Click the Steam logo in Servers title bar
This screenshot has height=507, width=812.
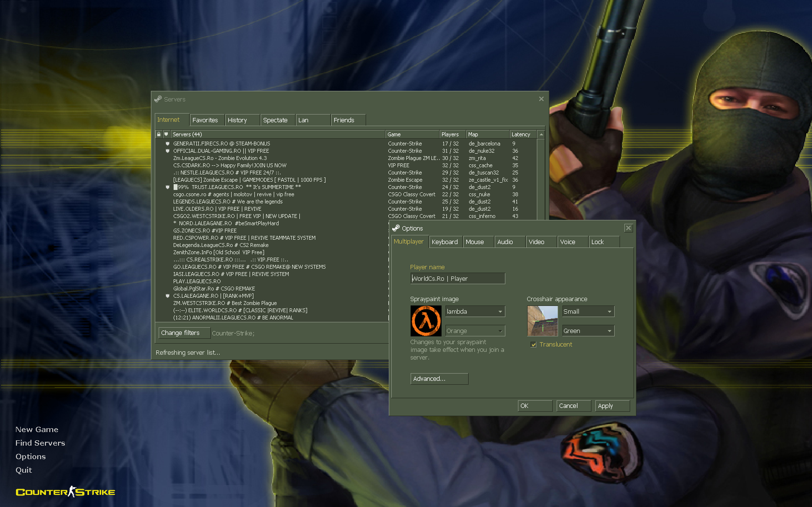pos(158,99)
